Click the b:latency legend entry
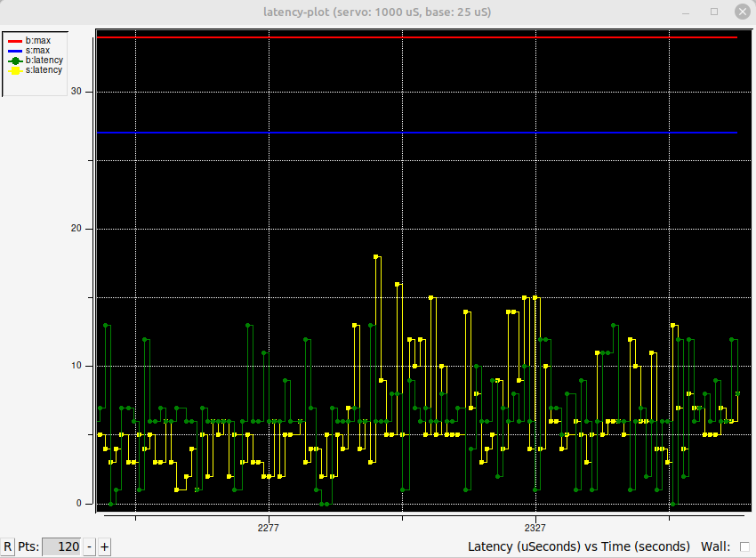Image resolution: width=756 pixels, height=558 pixels. [36, 61]
